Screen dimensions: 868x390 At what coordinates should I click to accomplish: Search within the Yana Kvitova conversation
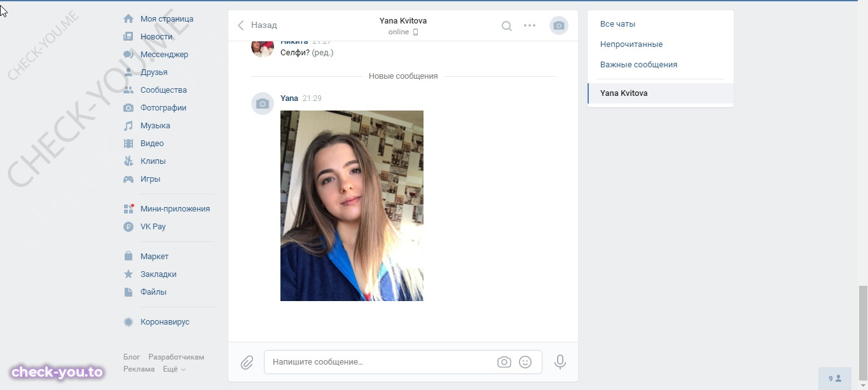pos(507,26)
